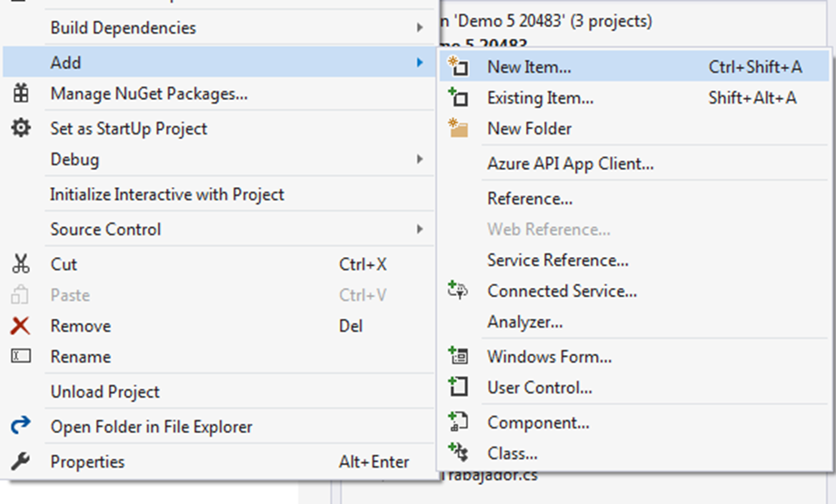Click the New Item icon in submenu

click(x=458, y=67)
